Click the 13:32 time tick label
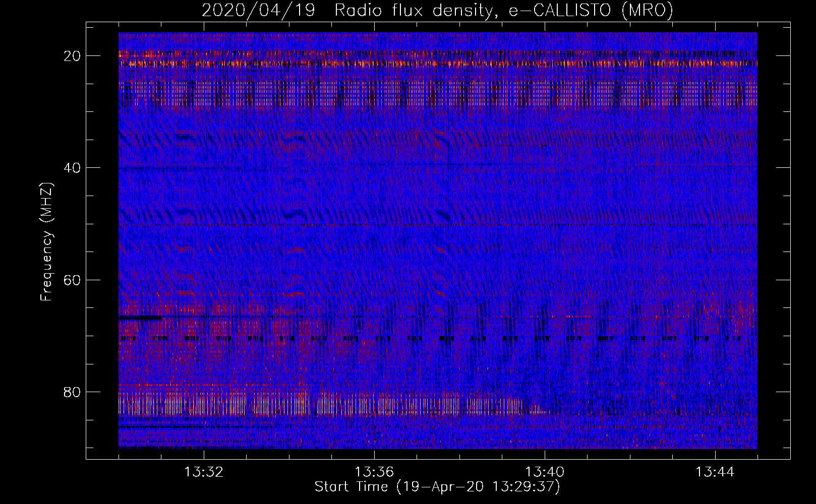The width and height of the screenshot is (816, 504). tap(204, 472)
